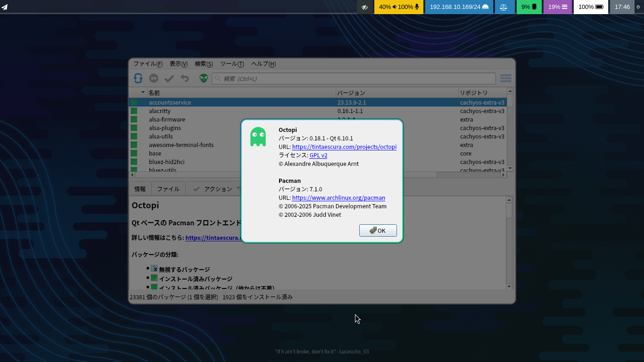Screen dimensions: 644x362
Task: Click installed status icon for alacritty
Action: (x=134, y=111)
